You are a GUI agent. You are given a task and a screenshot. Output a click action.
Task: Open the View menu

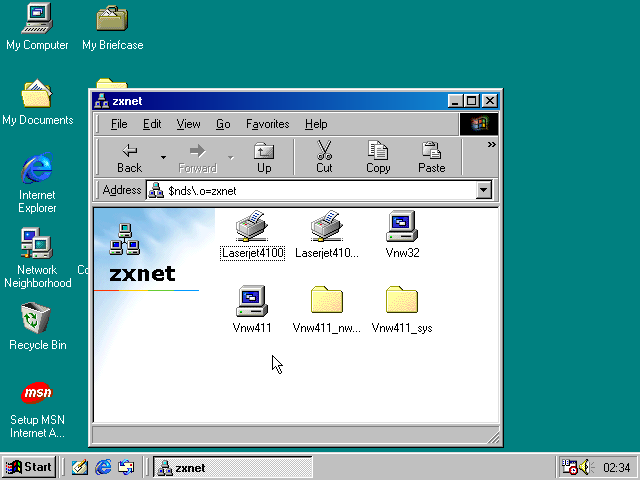[x=188, y=124]
